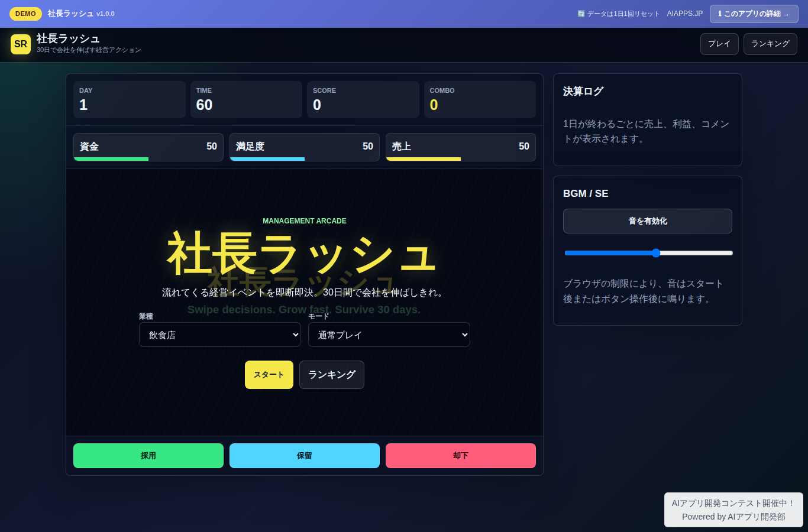Expand the モード dropdown showing 通常プレイ

[x=389, y=335]
